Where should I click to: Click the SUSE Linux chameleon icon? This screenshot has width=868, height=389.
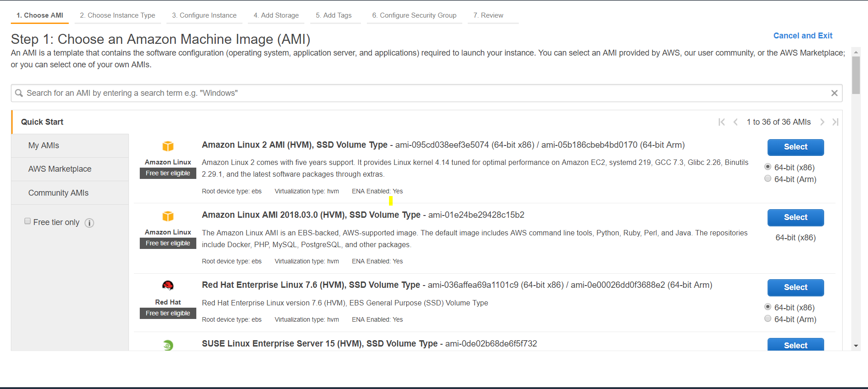[168, 345]
